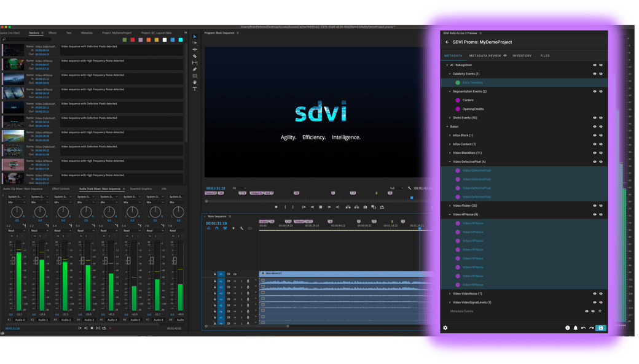Click the redo arrow in SDVI panel
The height and width of the screenshot is (364, 639).
(x=591, y=328)
